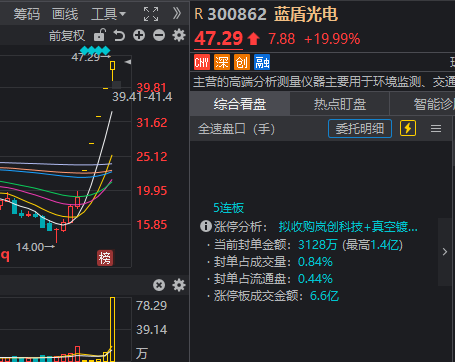
Task: Open the hamburger menu in 全速盘口
Action: 436,129
